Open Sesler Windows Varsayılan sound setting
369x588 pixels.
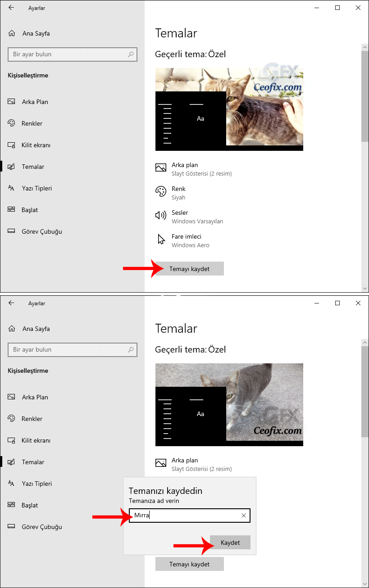click(x=189, y=217)
